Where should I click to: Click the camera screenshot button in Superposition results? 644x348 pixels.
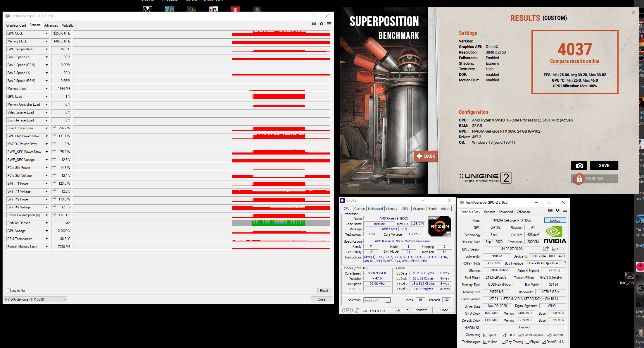579,166
